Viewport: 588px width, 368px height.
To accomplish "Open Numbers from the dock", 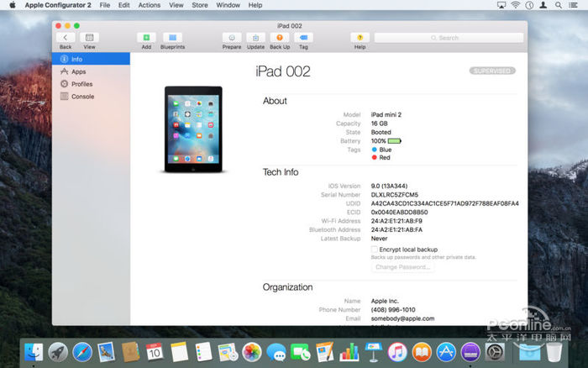I will click(x=349, y=353).
